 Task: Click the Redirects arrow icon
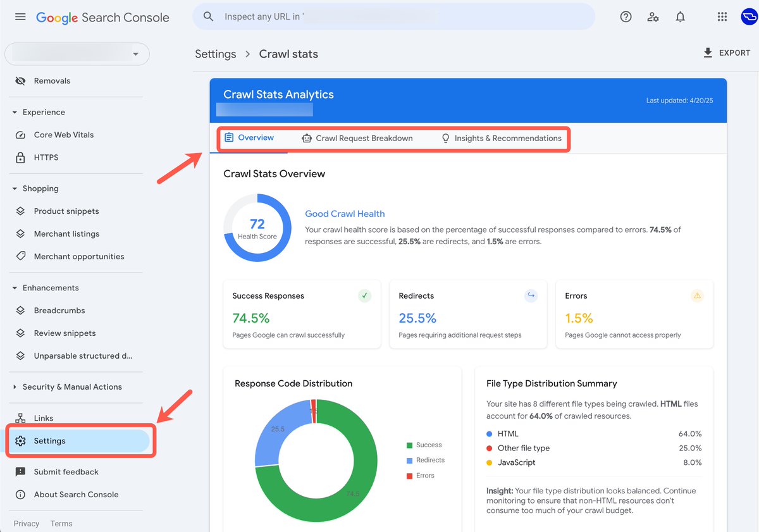pos(531,295)
